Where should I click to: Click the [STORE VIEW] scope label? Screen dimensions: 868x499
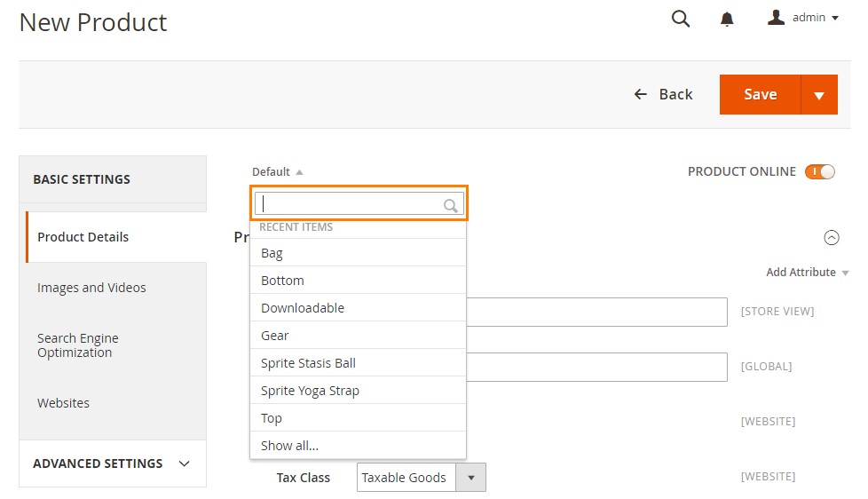tap(777, 312)
